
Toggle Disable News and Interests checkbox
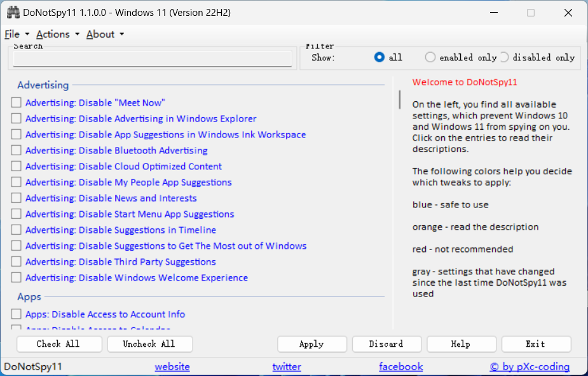(x=16, y=198)
